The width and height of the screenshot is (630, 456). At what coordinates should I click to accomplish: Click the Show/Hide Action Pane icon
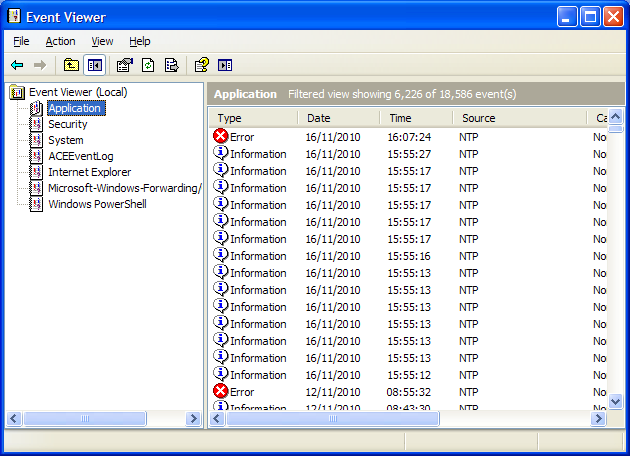pos(225,65)
